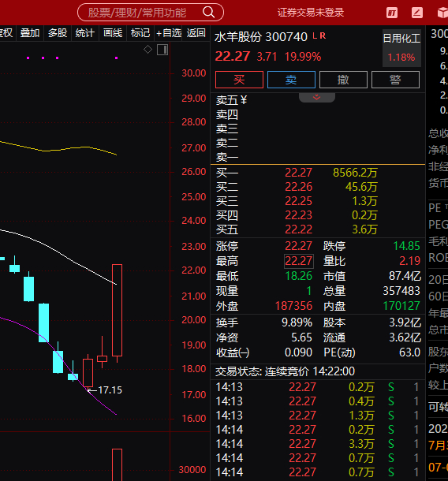The image size is (448, 481).
Task: Click the 返回 back button
Action: (196, 33)
